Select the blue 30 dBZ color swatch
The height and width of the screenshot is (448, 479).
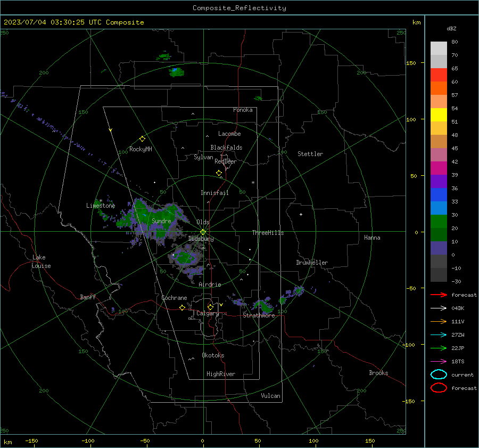439,208
